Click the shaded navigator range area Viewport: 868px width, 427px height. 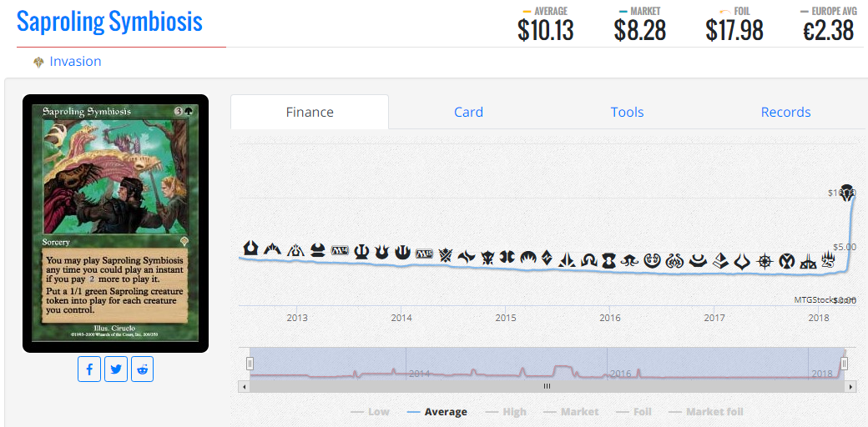(547, 364)
